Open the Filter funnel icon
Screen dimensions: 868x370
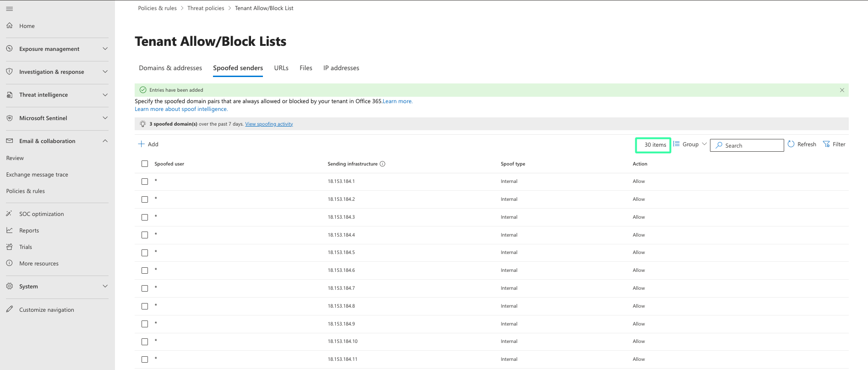click(x=826, y=144)
